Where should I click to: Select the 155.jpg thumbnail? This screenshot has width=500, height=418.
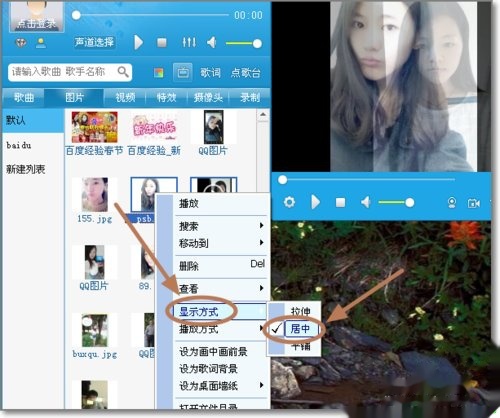tap(95, 195)
